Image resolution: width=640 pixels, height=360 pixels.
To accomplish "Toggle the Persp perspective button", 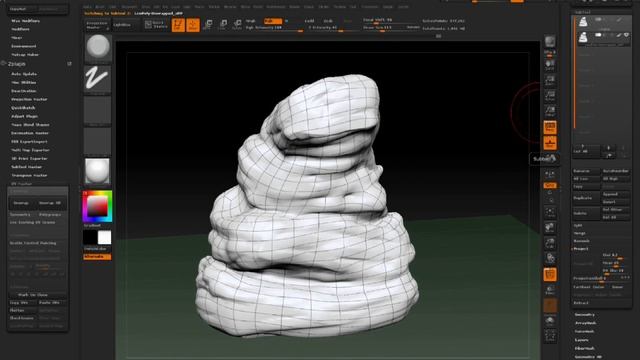I will pos(550,127).
